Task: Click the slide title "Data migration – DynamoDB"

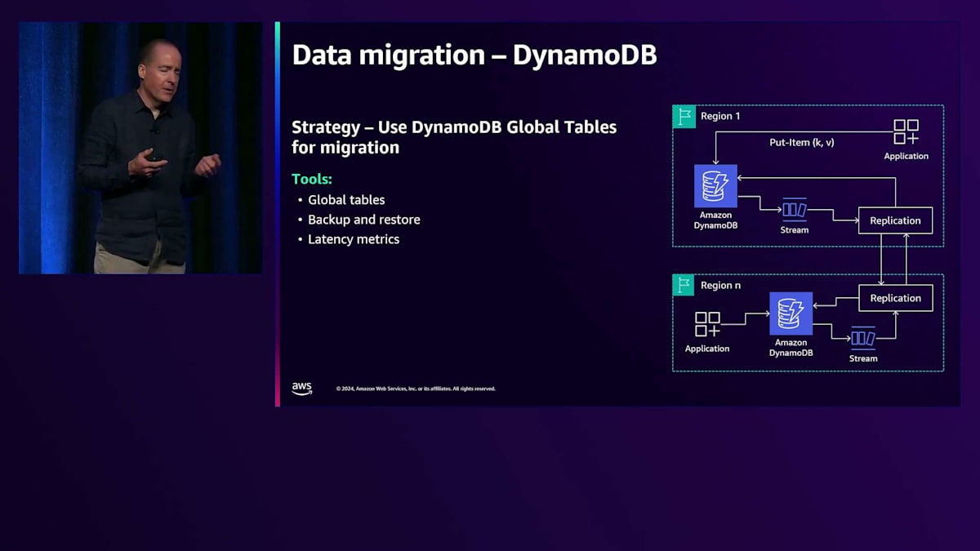Action: (x=474, y=55)
